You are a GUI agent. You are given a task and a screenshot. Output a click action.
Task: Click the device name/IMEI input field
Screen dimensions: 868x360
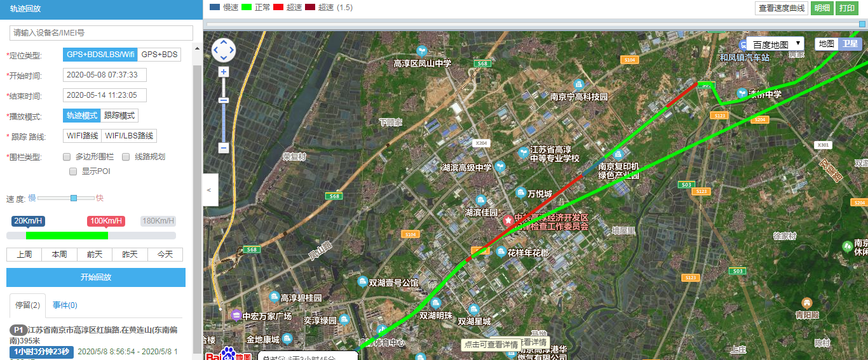coord(101,33)
